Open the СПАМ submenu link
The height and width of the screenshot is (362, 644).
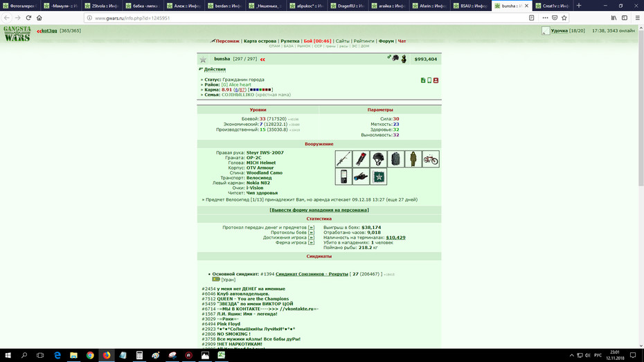pos(274,46)
